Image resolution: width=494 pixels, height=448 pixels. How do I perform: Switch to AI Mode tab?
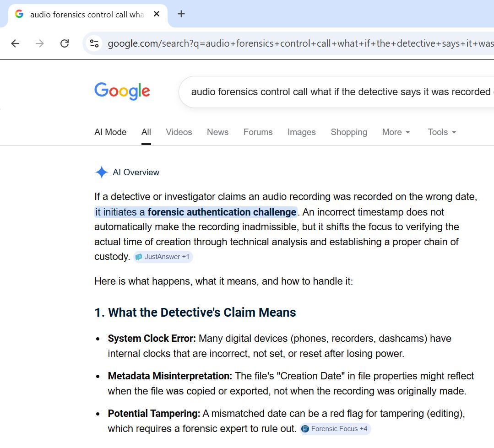(x=110, y=132)
